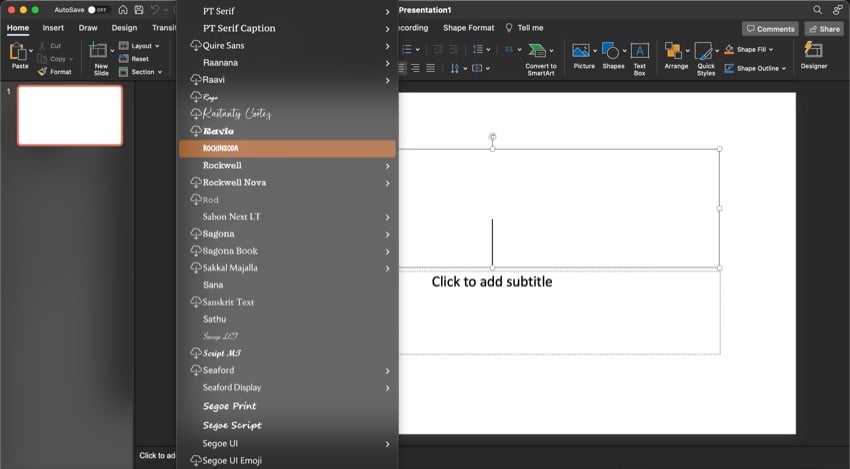Expand the Seaford font variants arrow
The width and height of the screenshot is (850, 469).
tap(387, 370)
